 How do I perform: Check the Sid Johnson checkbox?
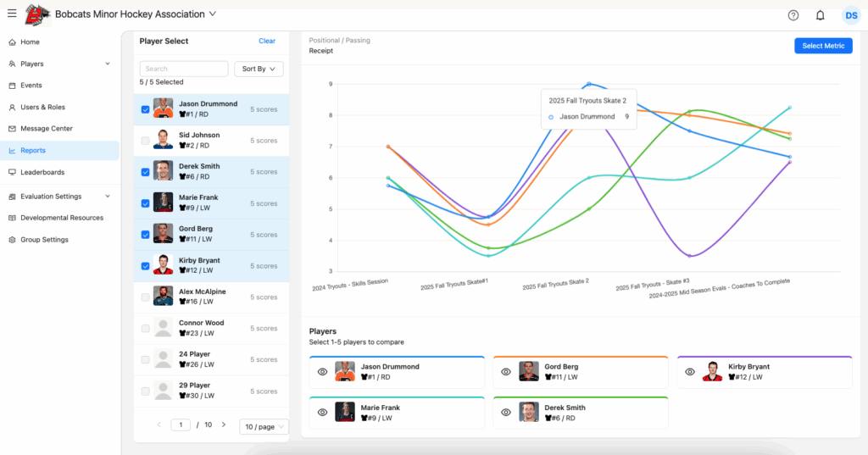click(x=146, y=141)
